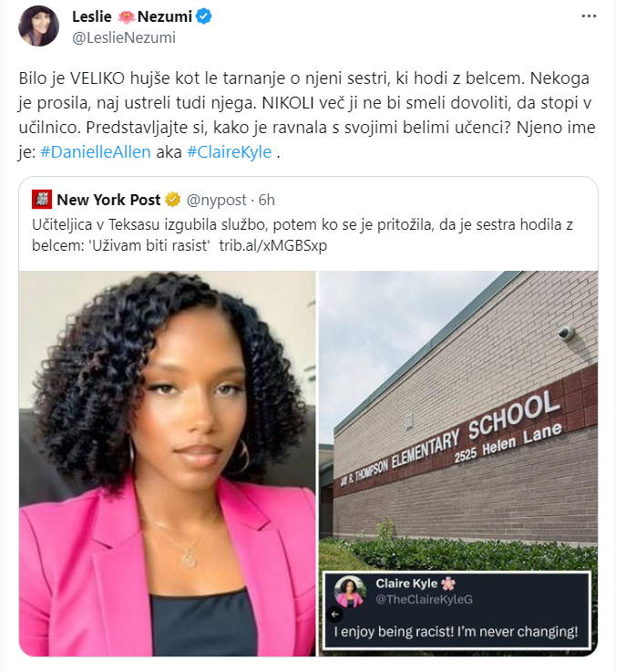The image size is (626, 672).
Task: Click the back arrow in embedded tweet screenshot
Action: pos(334,615)
